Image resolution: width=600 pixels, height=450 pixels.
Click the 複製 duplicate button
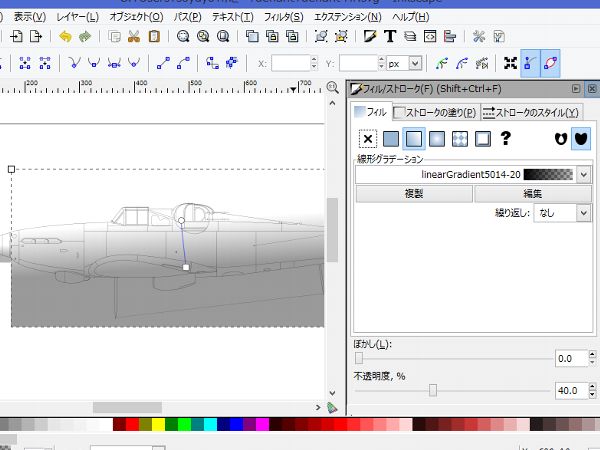(413, 194)
